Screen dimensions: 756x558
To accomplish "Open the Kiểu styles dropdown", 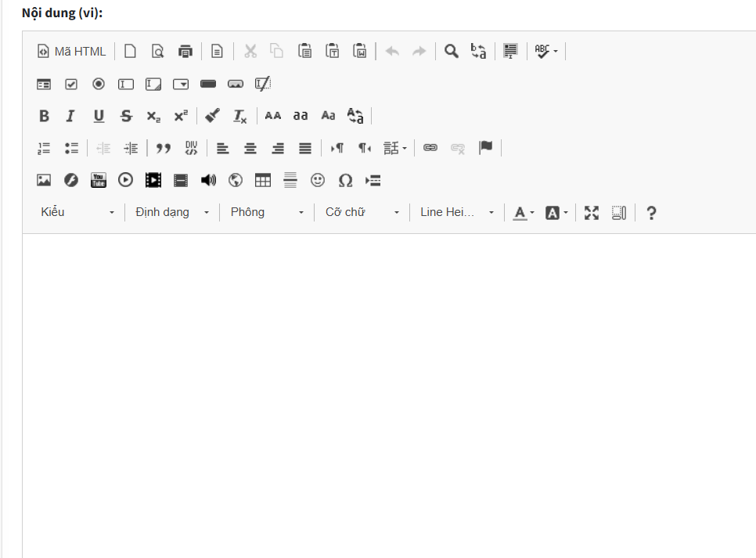I will (x=77, y=212).
